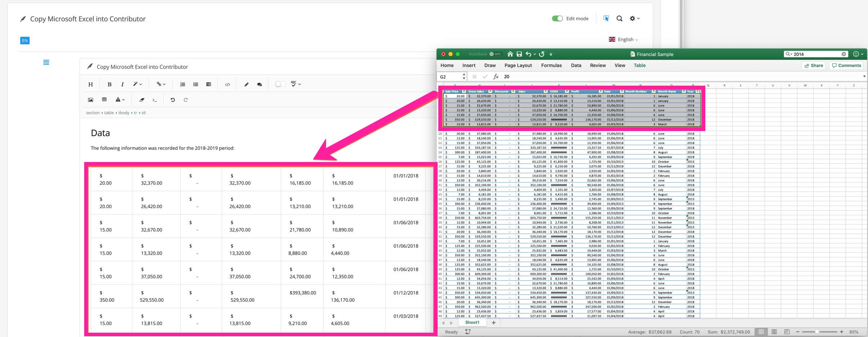Toggle bold formatting in the editor toolbar
868x337 pixels.
(x=110, y=84)
